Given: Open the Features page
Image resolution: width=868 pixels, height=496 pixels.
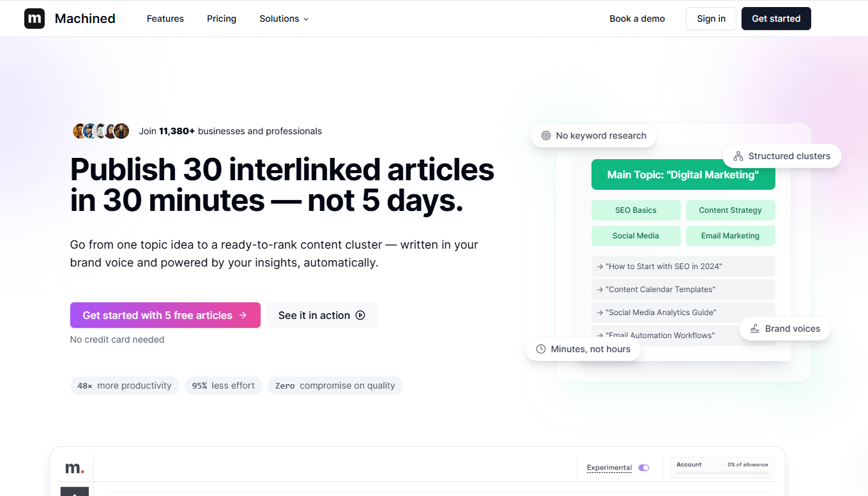Looking at the screenshot, I should point(165,19).
